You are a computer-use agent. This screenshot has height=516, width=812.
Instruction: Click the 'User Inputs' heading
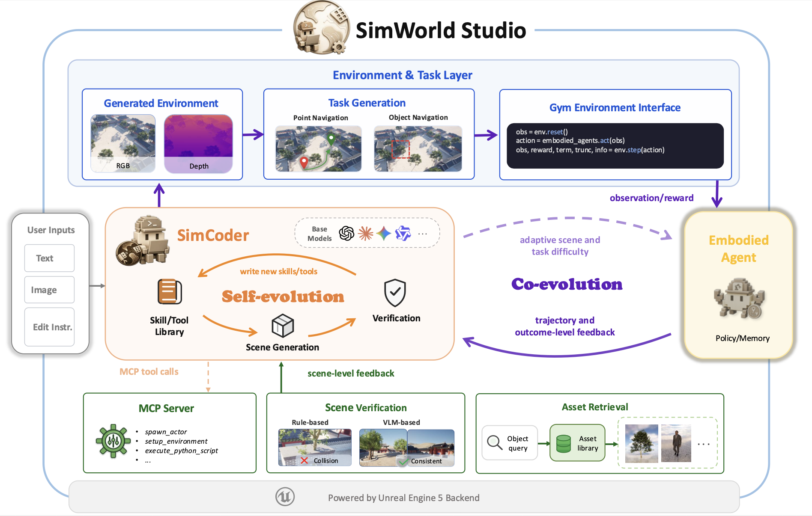coord(51,230)
